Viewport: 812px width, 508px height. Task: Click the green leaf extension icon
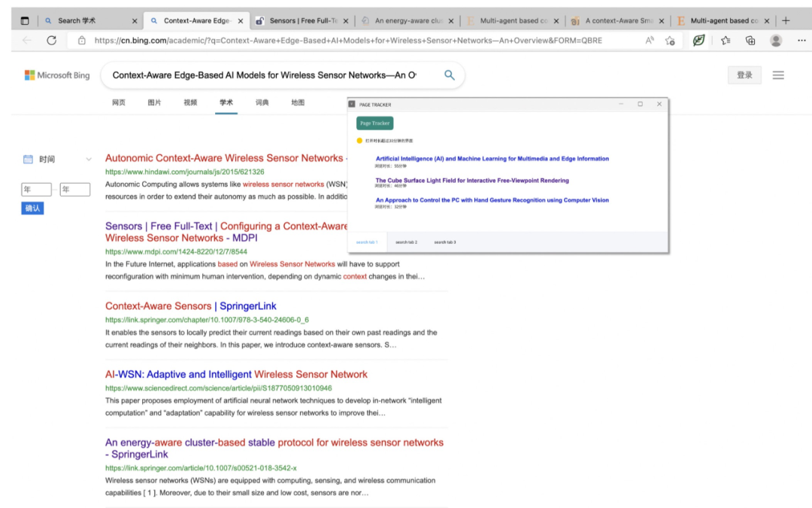pos(698,40)
